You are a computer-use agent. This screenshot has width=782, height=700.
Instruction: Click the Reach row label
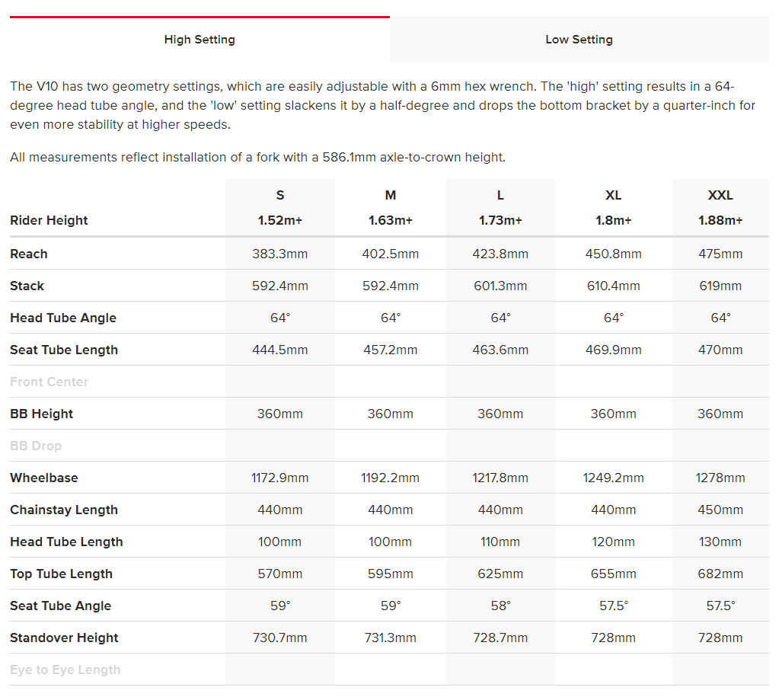tap(29, 254)
